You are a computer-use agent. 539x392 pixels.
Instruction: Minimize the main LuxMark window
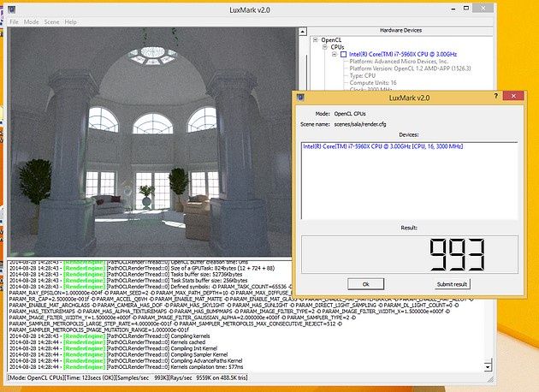453,9
